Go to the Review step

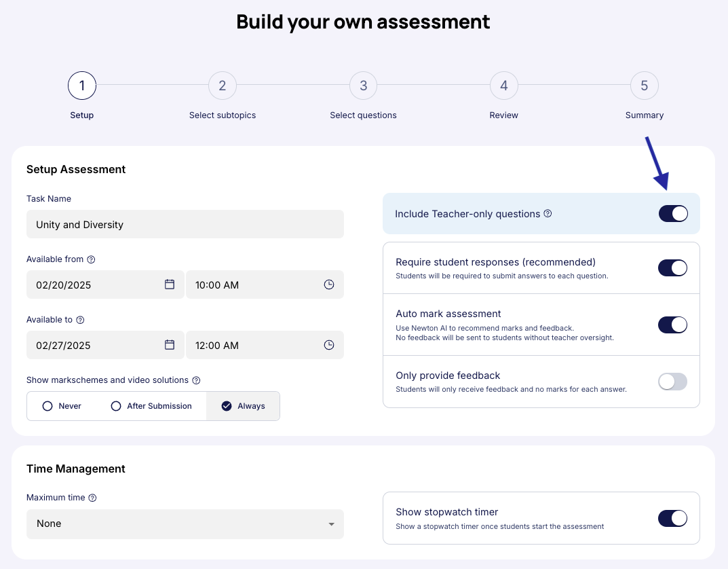503,86
